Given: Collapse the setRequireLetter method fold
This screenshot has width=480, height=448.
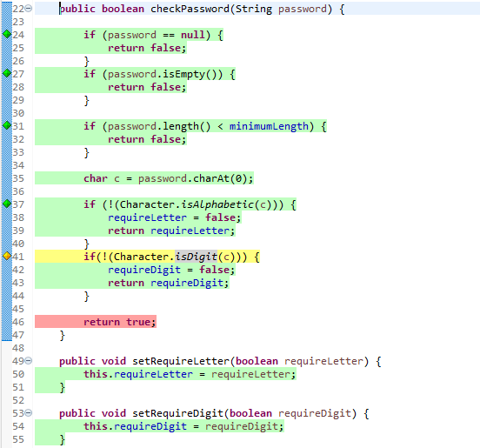Looking at the screenshot, I should (x=28, y=361).
